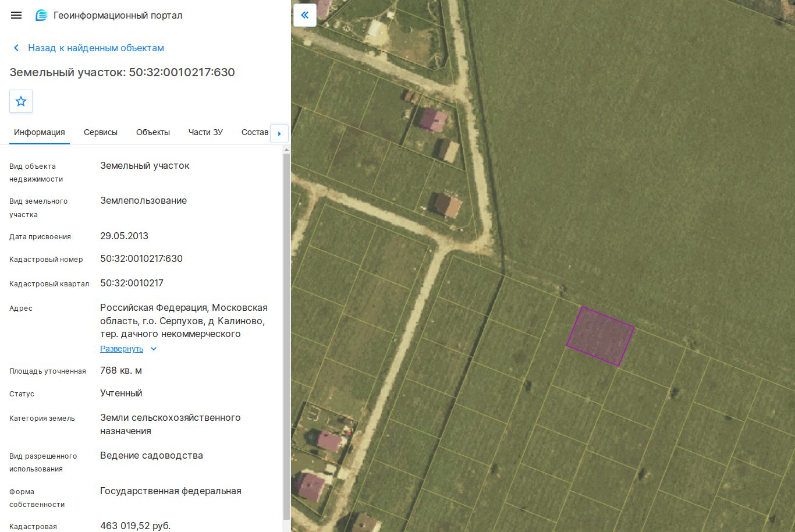Click the info panel vertical scrollbar
Screen dimensions: 795x532
[286, 336]
